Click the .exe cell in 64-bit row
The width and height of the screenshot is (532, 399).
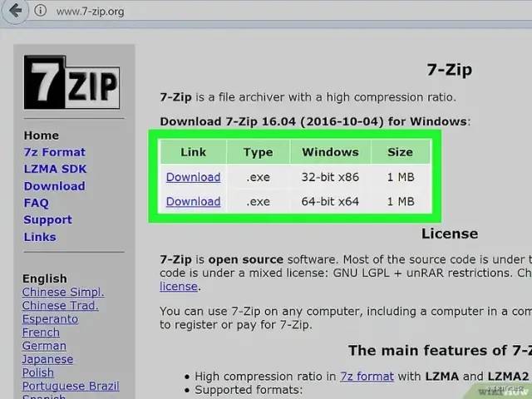[259, 201]
